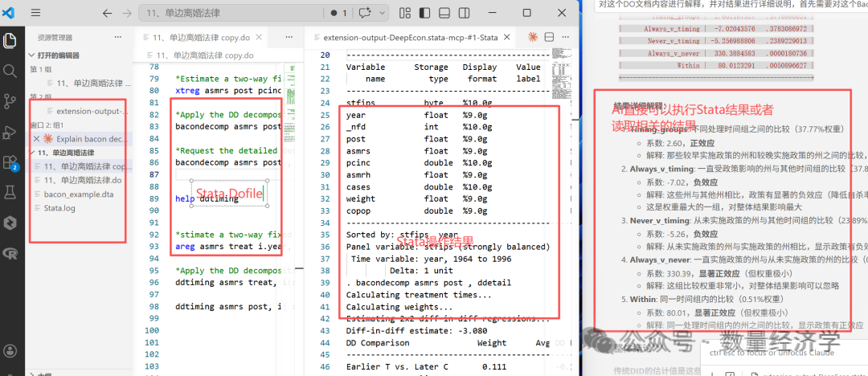Click the Claude spark icon in editor toolbar
The height and width of the screenshot is (376, 868).
tap(533, 37)
